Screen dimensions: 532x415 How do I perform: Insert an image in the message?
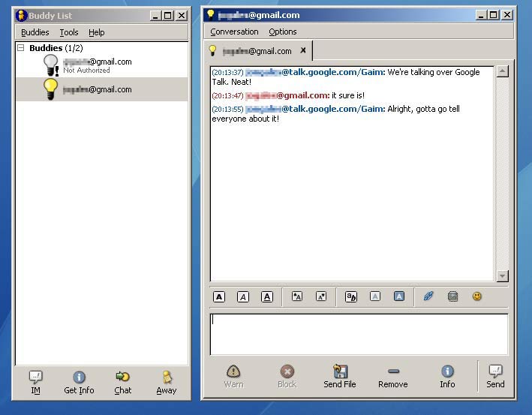[453, 296]
